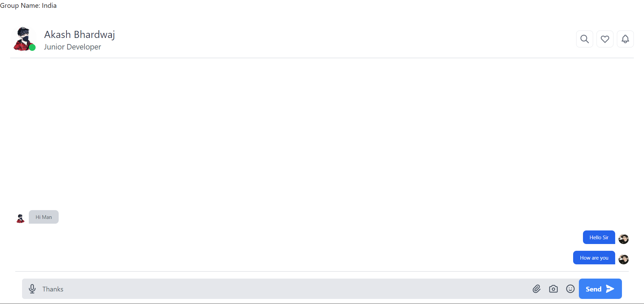
Task: Click the sender avatar beside "Hello Sir"
Action: (x=624, y=239)
